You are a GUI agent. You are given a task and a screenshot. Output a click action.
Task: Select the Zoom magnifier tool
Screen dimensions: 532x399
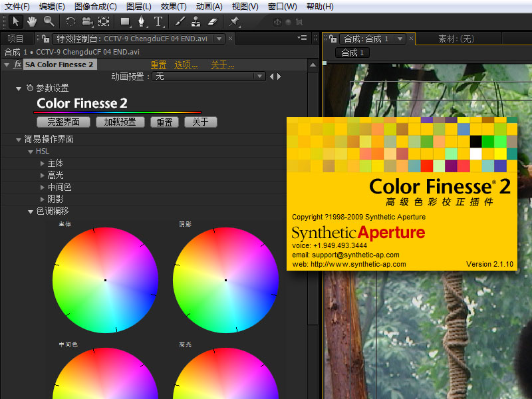pos(49,22)
